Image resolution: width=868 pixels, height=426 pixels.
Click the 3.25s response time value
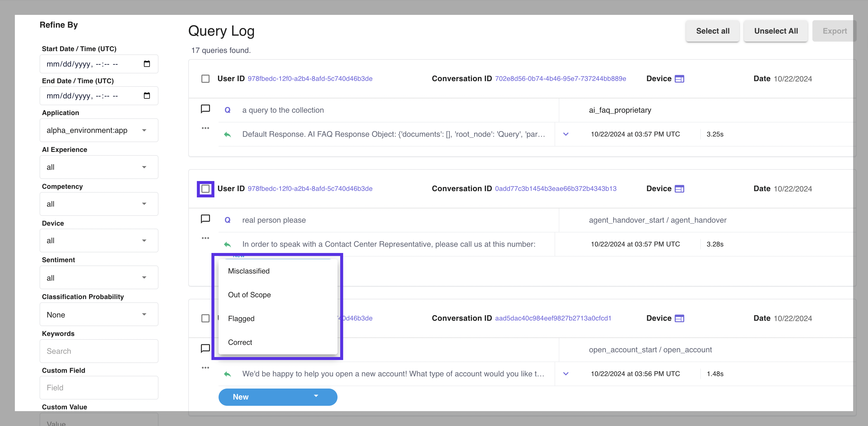coord(715,134)
